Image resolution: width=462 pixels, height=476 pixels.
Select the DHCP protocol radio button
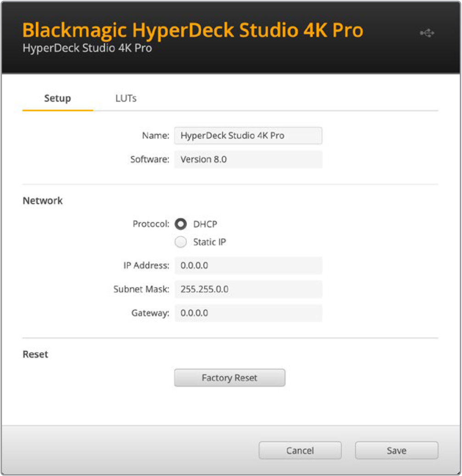tap(181, 224)
